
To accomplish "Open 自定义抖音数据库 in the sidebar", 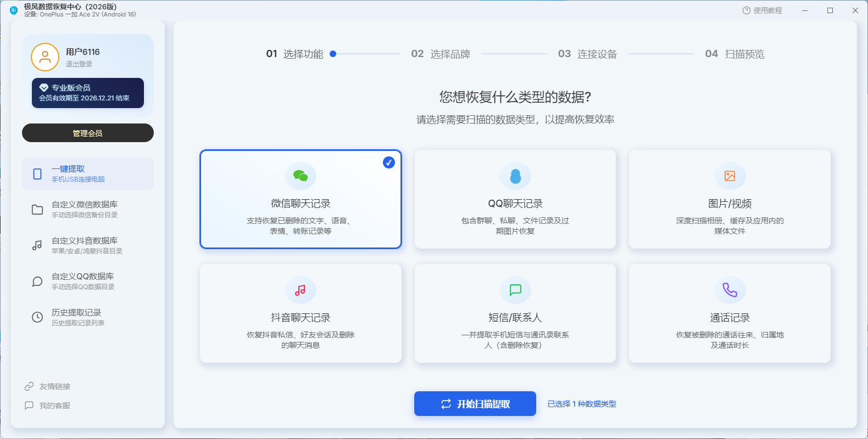I will tap(88, 245).
